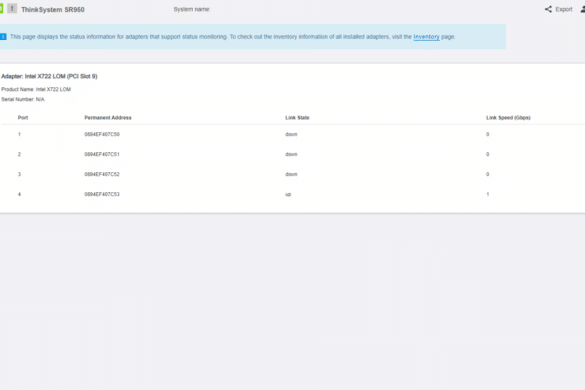This screenshot has height=390, width=585.
Task: Click the blue info icon in the banner
Action: click(x=3, y=37)
